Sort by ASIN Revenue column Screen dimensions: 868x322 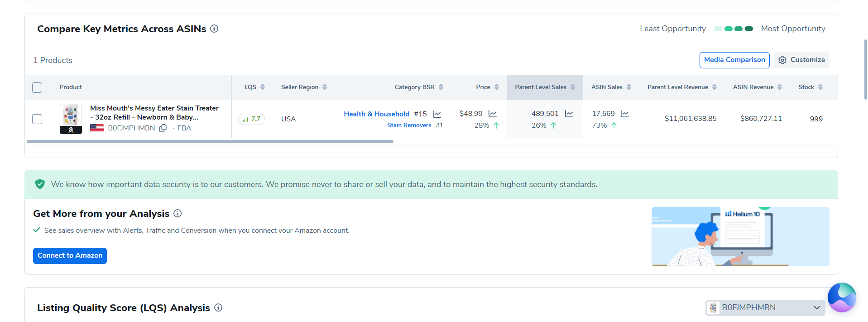click(x=780, y=87)
